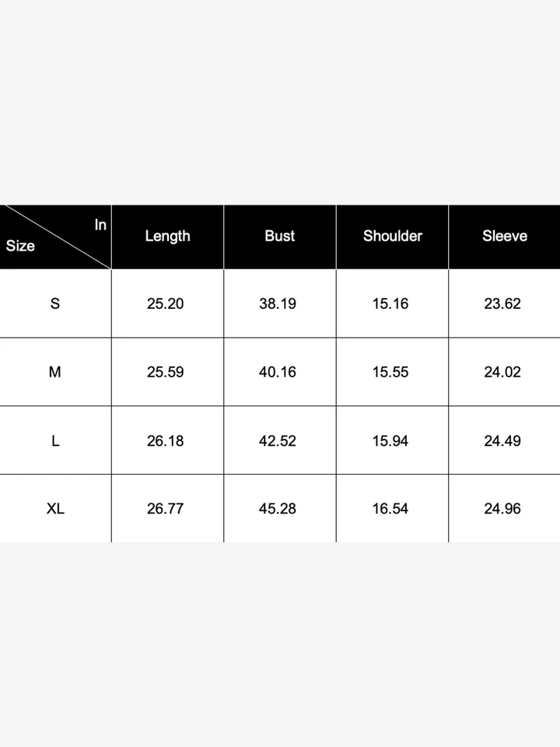Click the 24.02 sleeve value
Viewport: 560px width, 747px height.
[x=502, y=372]
